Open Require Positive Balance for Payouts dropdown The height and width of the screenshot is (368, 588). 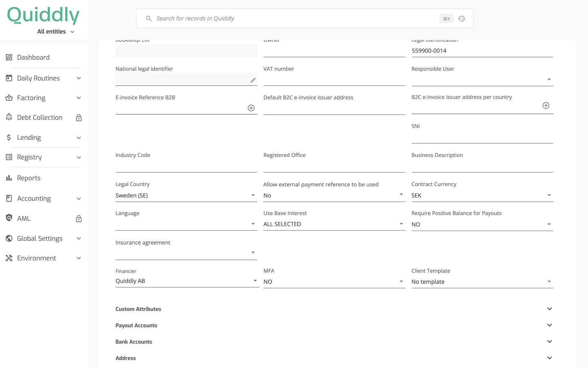pyautogui.click(x=482, y=224)
